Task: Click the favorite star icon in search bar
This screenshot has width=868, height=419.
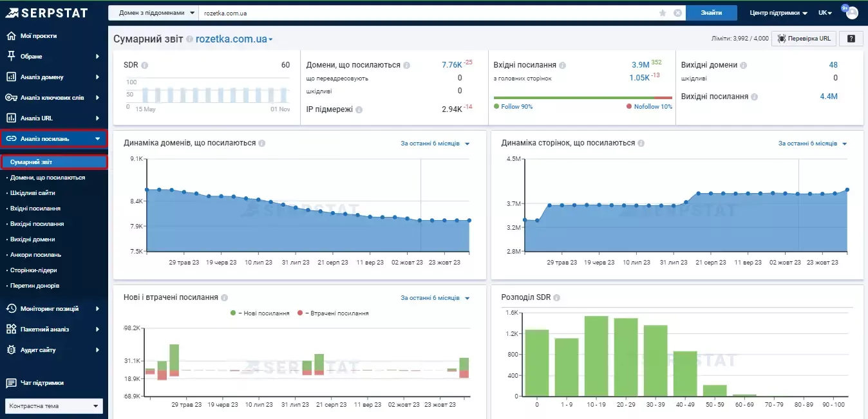Action: 663,13
